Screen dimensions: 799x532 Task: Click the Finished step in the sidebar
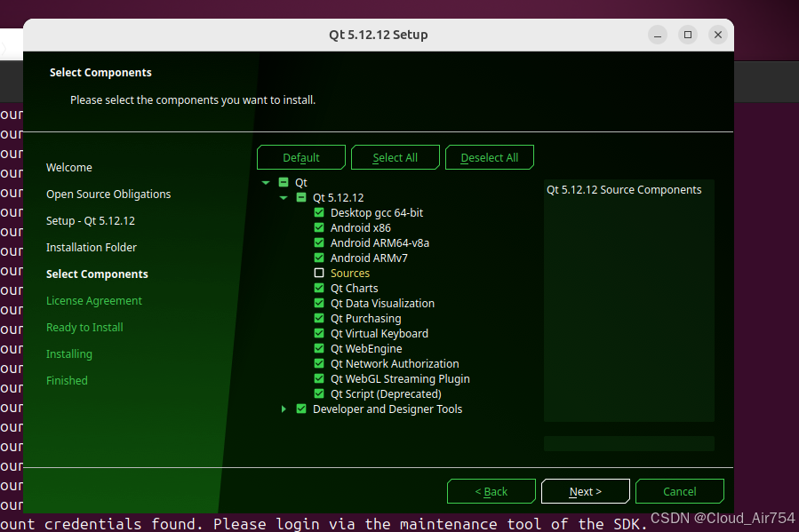tap(67, 380)
